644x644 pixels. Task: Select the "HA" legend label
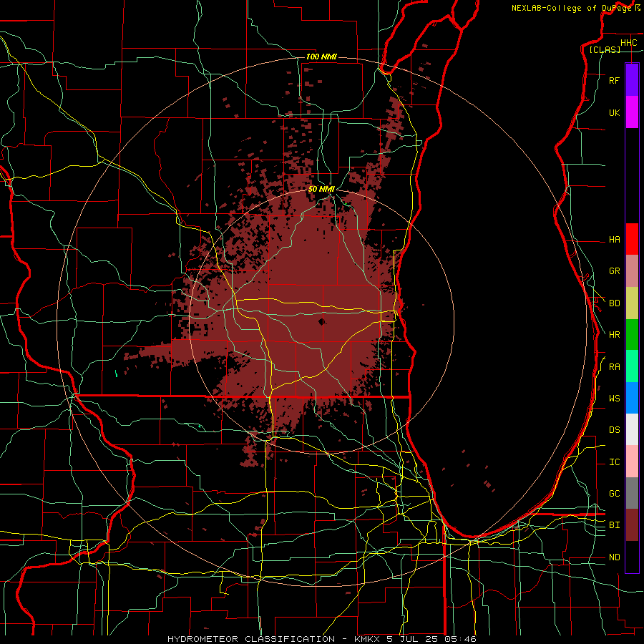[614, 240]
